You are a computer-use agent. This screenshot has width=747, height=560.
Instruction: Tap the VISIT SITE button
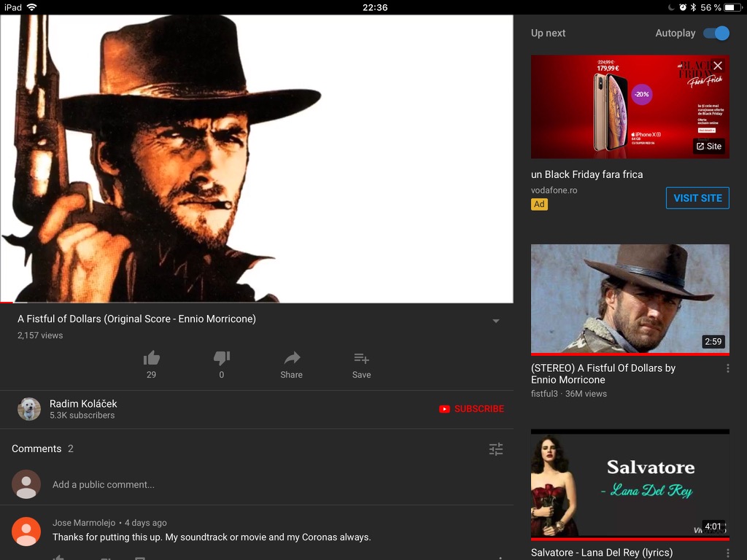697,198
